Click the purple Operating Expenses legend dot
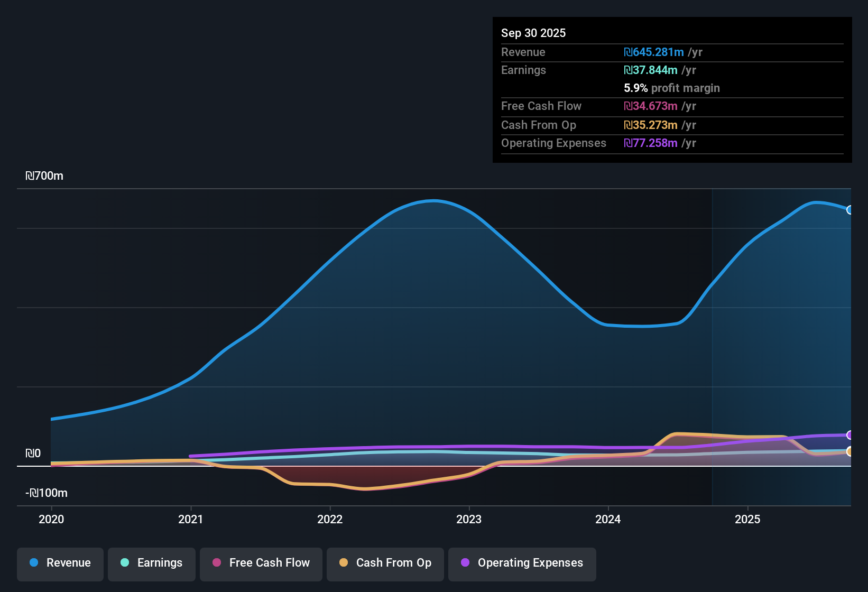This screenshot has height=592, width=868. (x=465, y=562)
